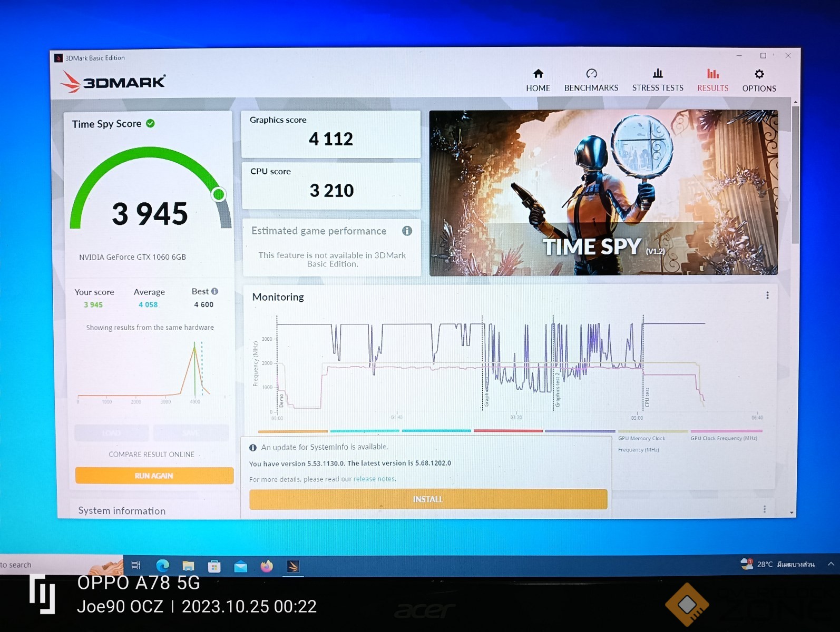Click the green validity checkmark beside Time Spy Score
The height and width of the screenshot is (632, 840).
click(151, 123)
